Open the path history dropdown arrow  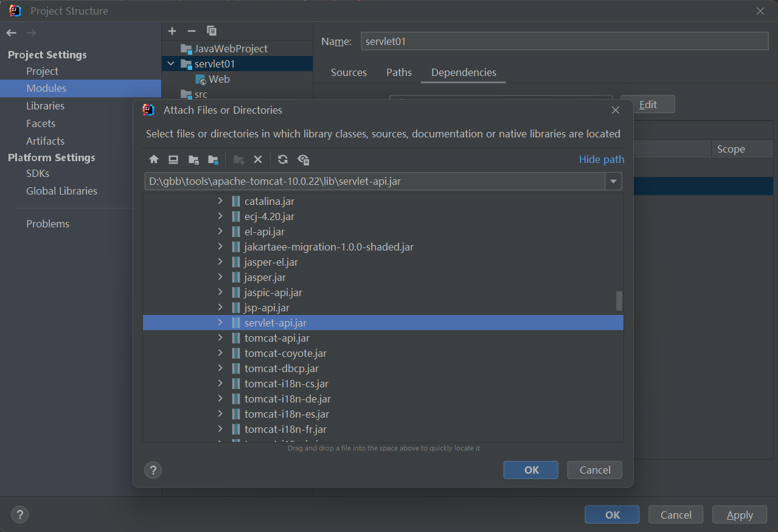point(613,181)
